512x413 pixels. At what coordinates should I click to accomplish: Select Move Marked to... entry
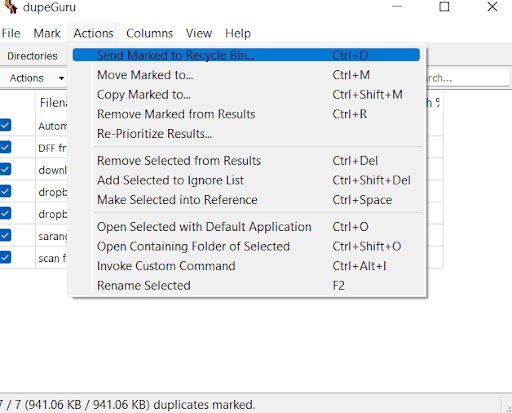point(246,75)
